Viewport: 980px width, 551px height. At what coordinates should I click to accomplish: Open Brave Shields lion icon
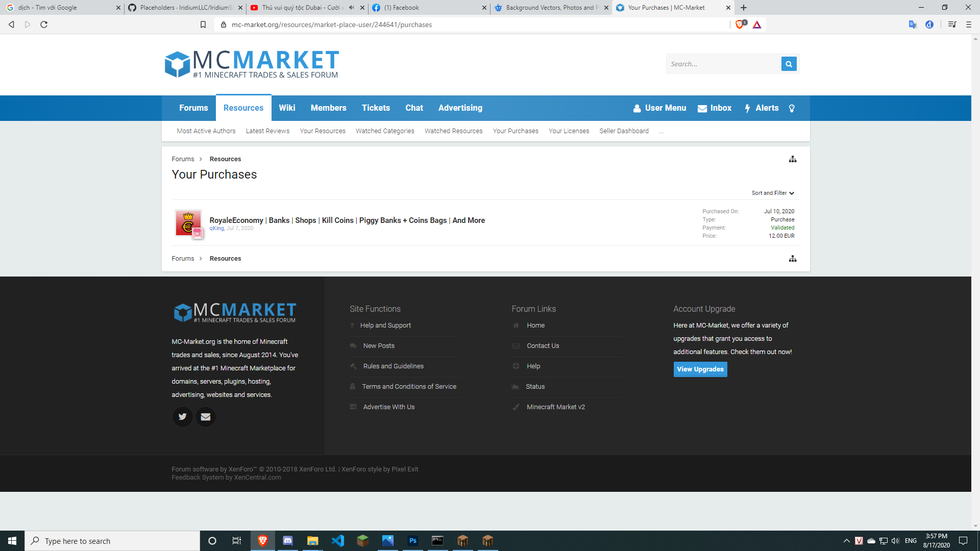(x=740, y=24)
